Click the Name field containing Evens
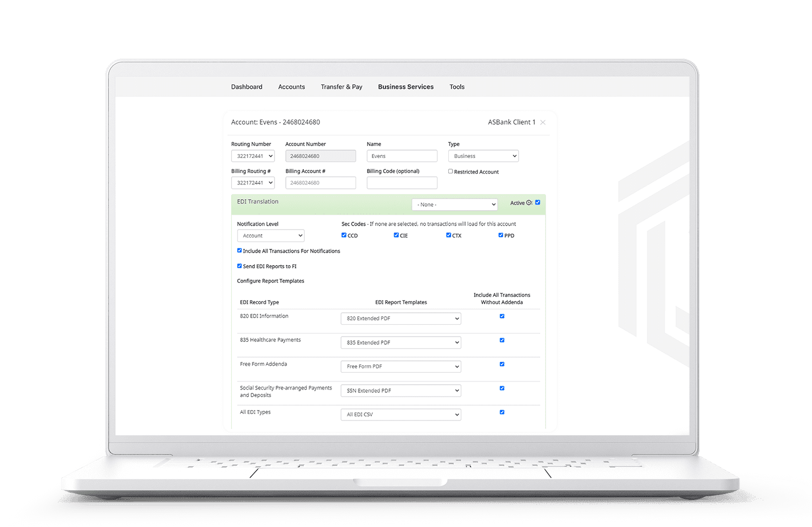 click(402, 156)
